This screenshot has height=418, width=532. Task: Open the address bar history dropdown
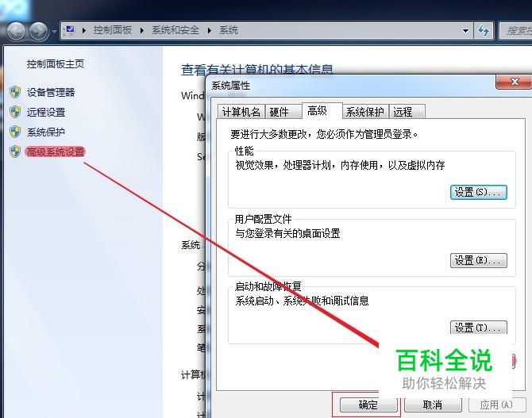point(466,31)
